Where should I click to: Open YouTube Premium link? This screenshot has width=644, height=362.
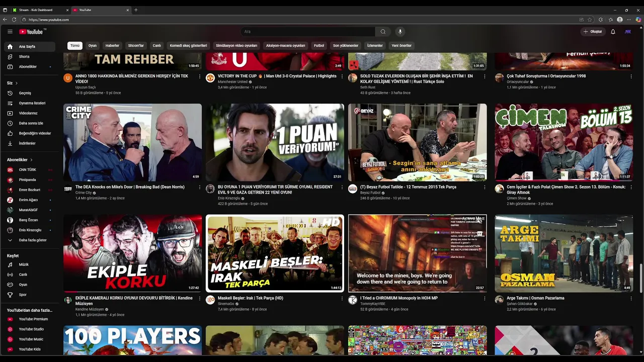point(30,319)
